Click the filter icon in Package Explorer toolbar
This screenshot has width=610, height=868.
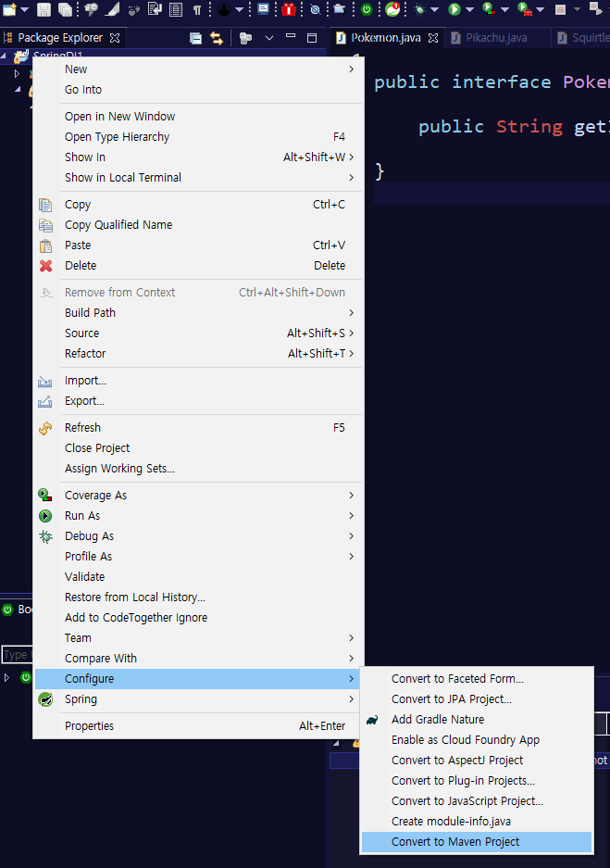[x=245, y=38]
